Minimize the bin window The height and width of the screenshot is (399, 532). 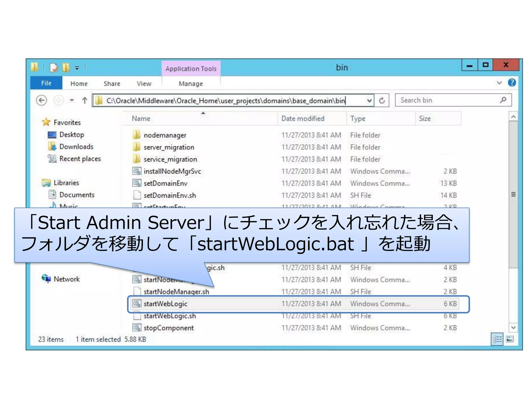tap(470, 65)
